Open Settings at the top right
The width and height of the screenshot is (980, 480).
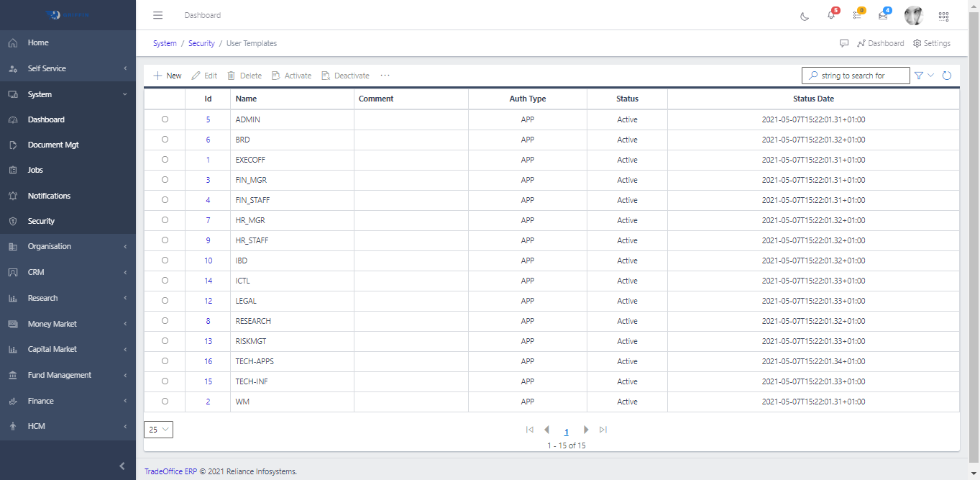tap(931, 43)
